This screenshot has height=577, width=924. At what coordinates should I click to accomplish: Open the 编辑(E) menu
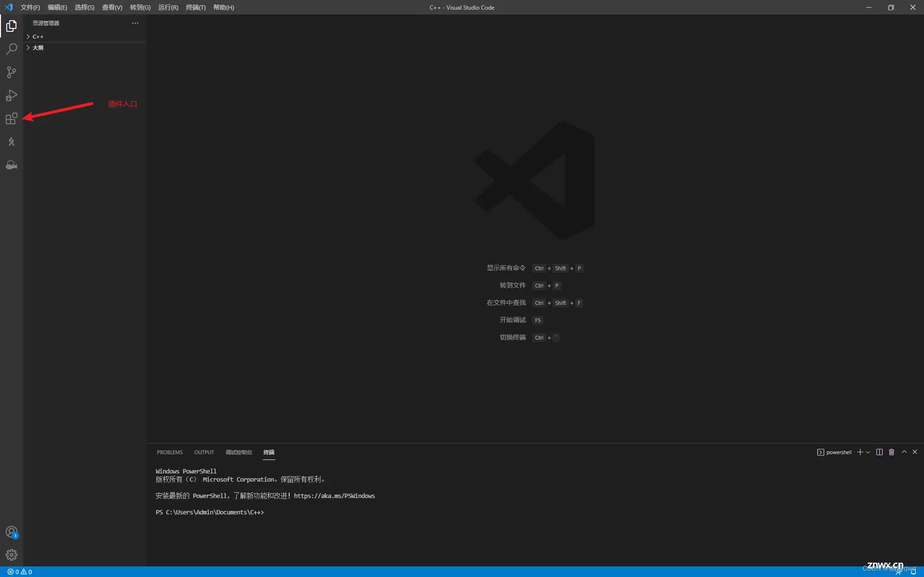point(57,7)
